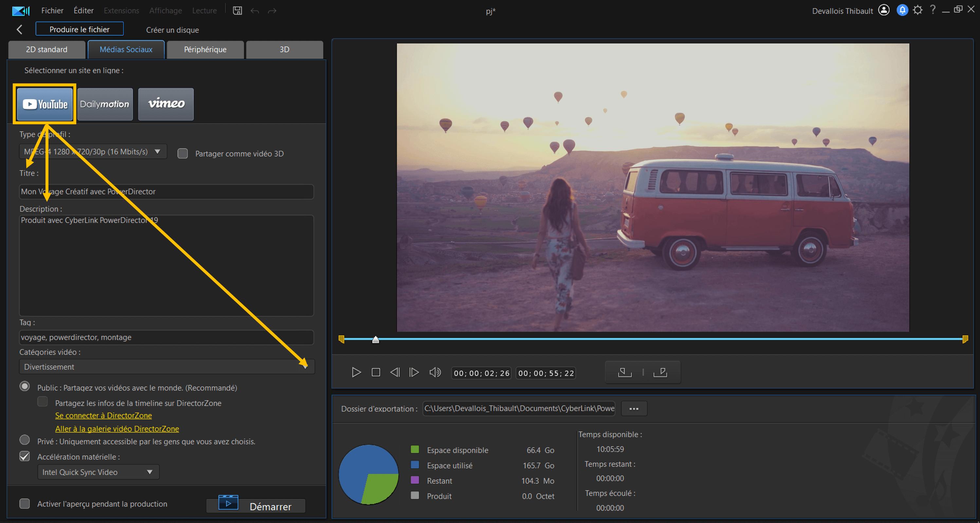Viewport: 980px width, 523px height.
Task: Enable Partager comme vidéo 3D checkbox
Action: (x=183, y=153)
